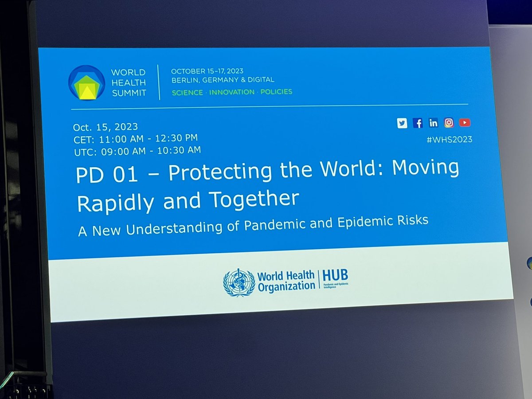Open the Policies link
This screenshot has width=532, height=399.
(278, 92)
